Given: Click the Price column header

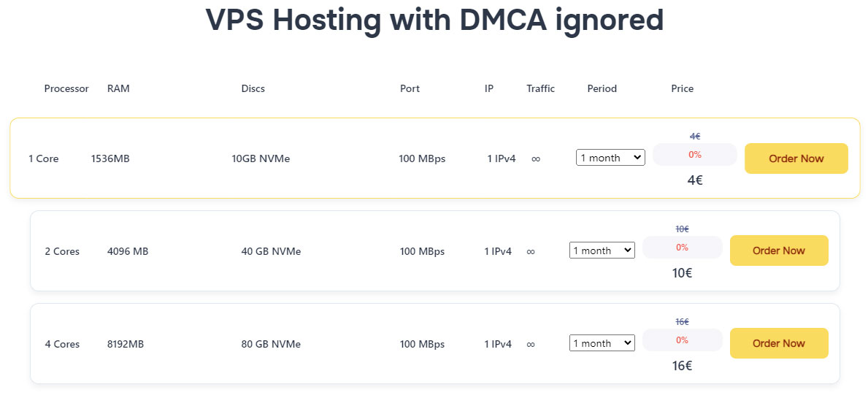Looking at the screenshot, I should (x=682, y=88).
